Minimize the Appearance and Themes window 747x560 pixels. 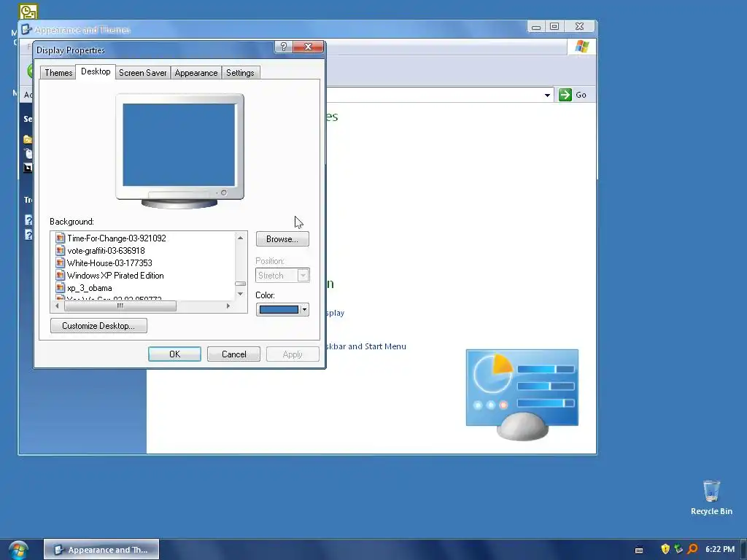(x=536, y=27)
